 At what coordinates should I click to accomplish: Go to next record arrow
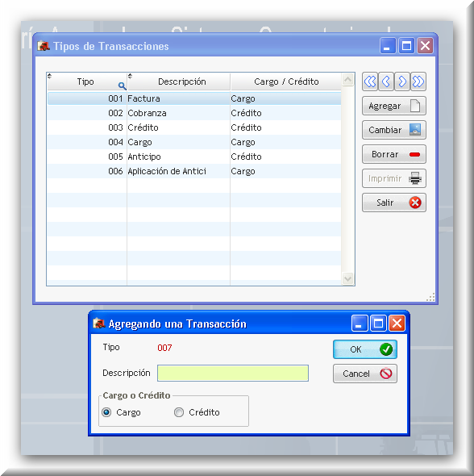pos(402,81)
